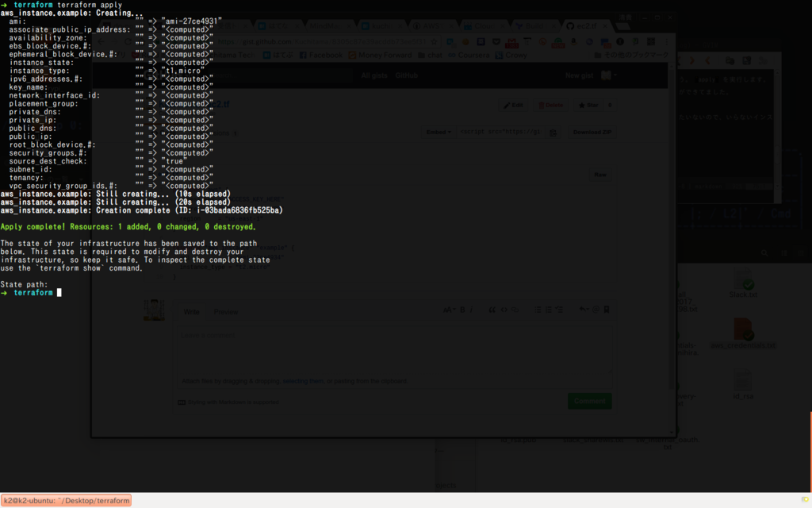This screenshot has width=812, height=508.
Task: Click Leave a comment text area
Action: pos(393,348)
